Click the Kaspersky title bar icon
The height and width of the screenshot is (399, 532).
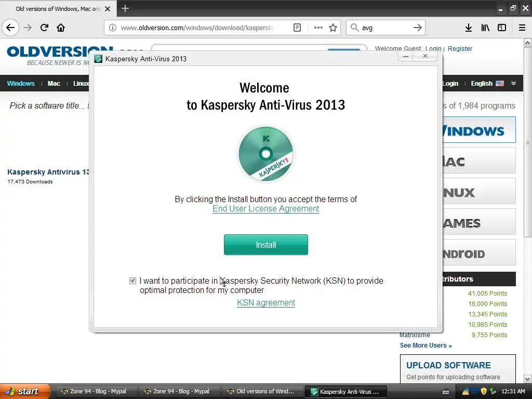(x=98, y=59)
